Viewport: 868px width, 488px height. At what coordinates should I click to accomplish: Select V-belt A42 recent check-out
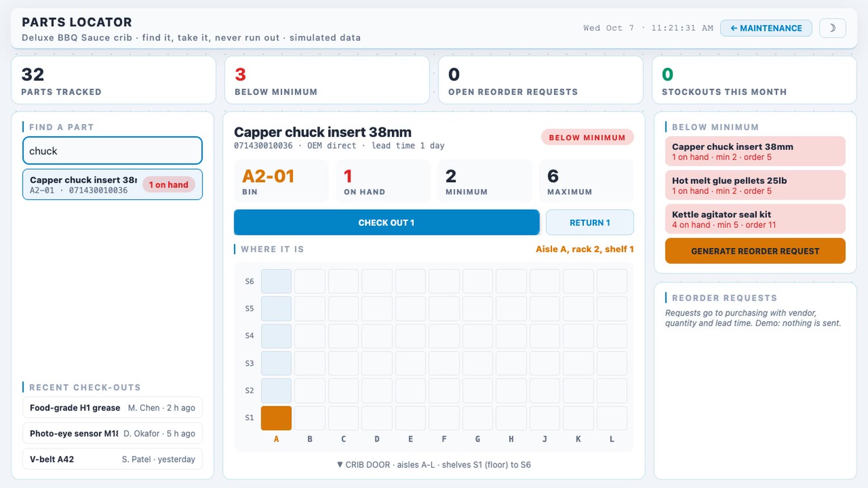pyautogui.click(x=112, y=459)
